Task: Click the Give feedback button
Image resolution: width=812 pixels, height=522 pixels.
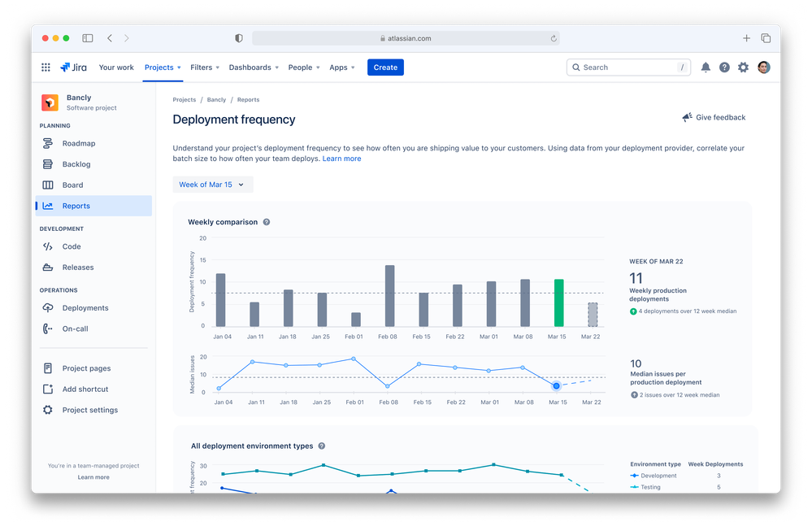Action: click(x=714, y=118)
